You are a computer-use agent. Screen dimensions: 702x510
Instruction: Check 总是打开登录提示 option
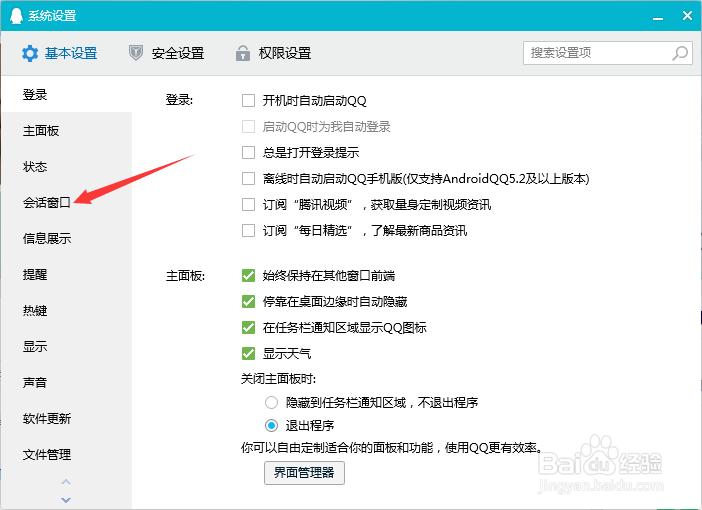point(248,152)
